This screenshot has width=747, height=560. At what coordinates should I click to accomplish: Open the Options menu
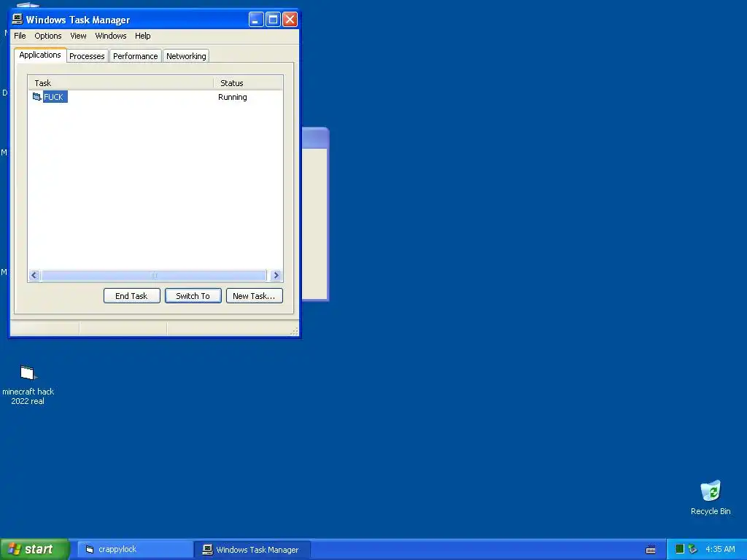[x=47, y=36]
